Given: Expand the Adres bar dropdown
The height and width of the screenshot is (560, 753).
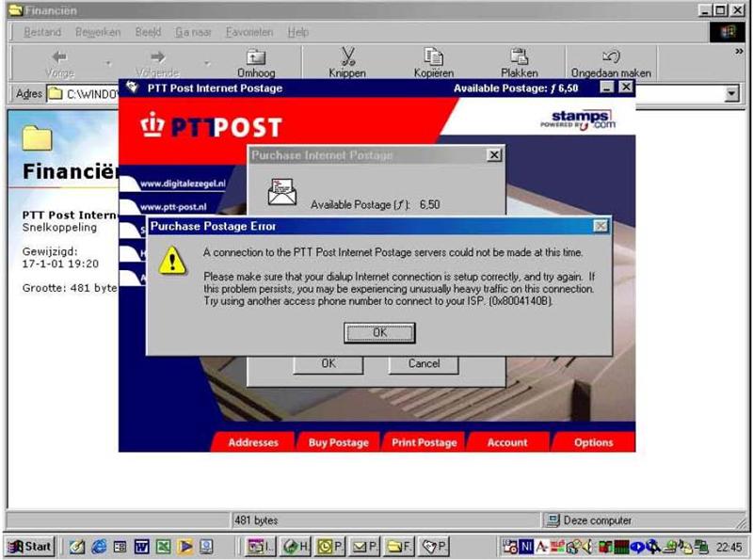Looking at the screenshot, I should (x=731, y=93).
